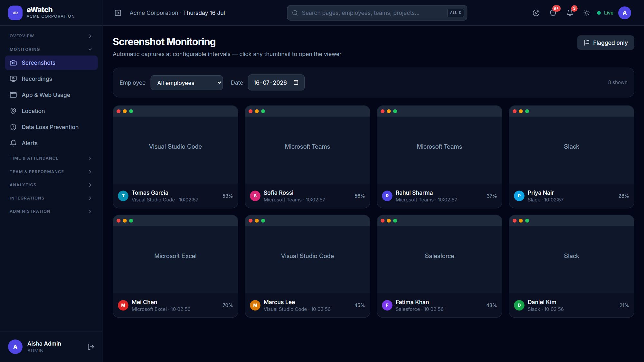Open Fatima Khan's Salesforce thumbnail
Image resolution: width=644 pixels, height=362 pixels.
(440, 254)
